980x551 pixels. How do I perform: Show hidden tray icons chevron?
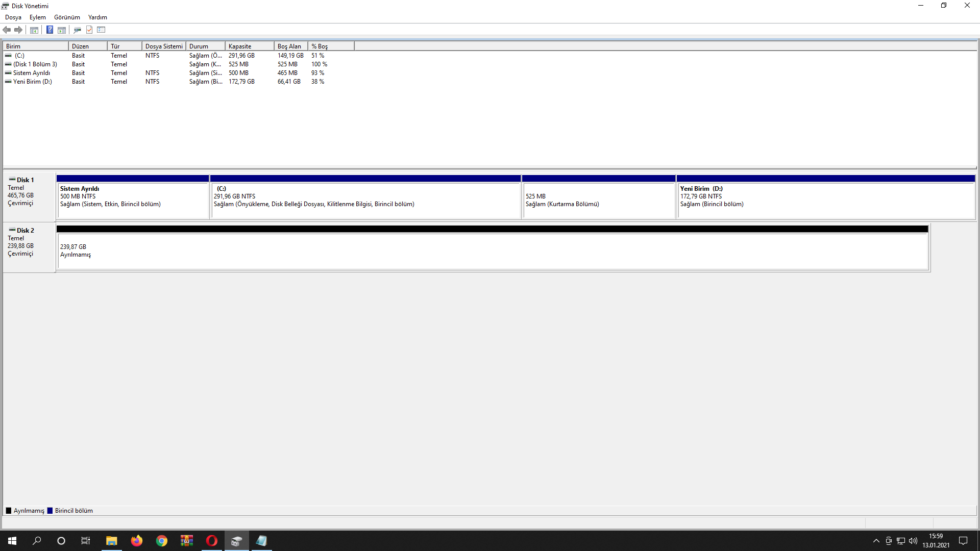tap(876, 541)
